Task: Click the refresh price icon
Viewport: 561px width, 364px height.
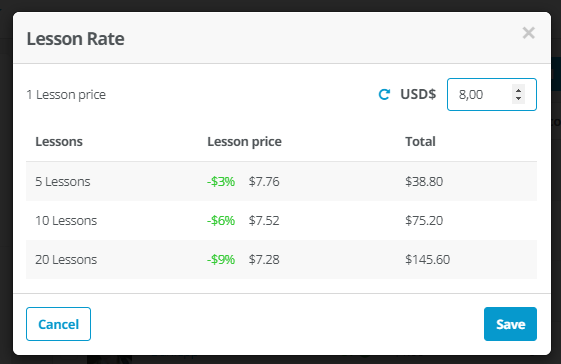Action: pos(384,94)
